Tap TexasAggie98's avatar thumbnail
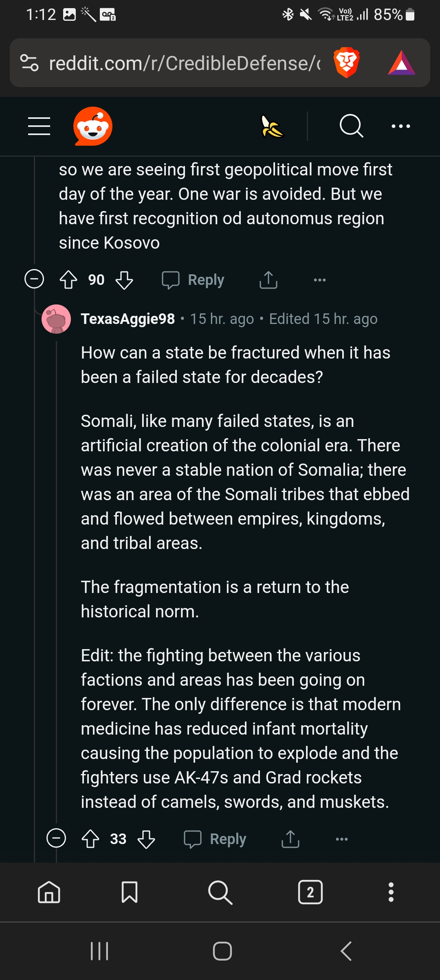Screen dimensions: 440x980 click(x=56, y=319)
